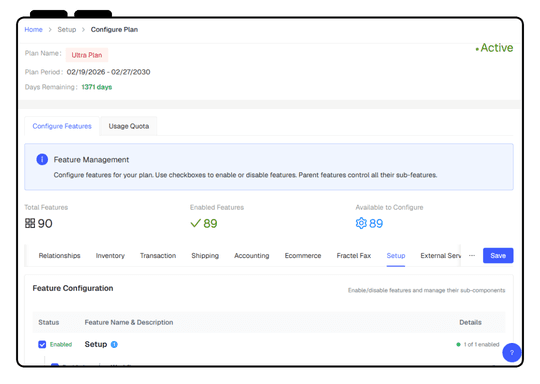Open the help question mark button
Image resolution: width=540 pixels, height=384 pixels.
(x=511, y=353)
